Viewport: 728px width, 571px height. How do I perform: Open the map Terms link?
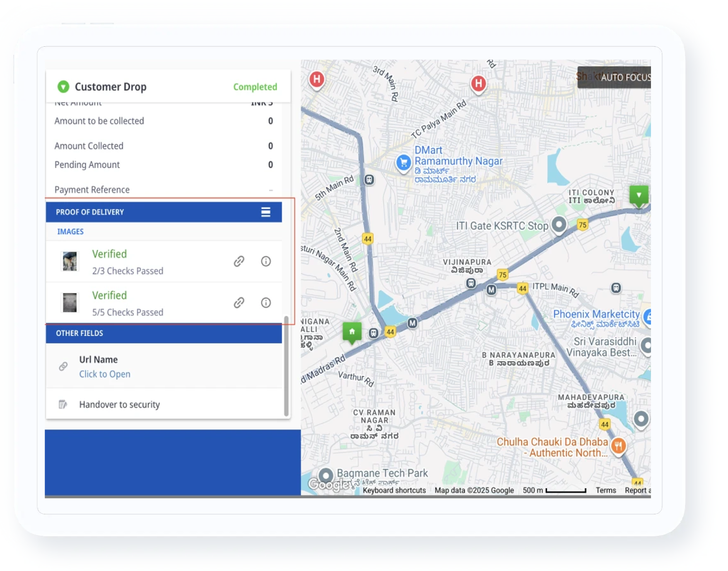click(605, 490)
